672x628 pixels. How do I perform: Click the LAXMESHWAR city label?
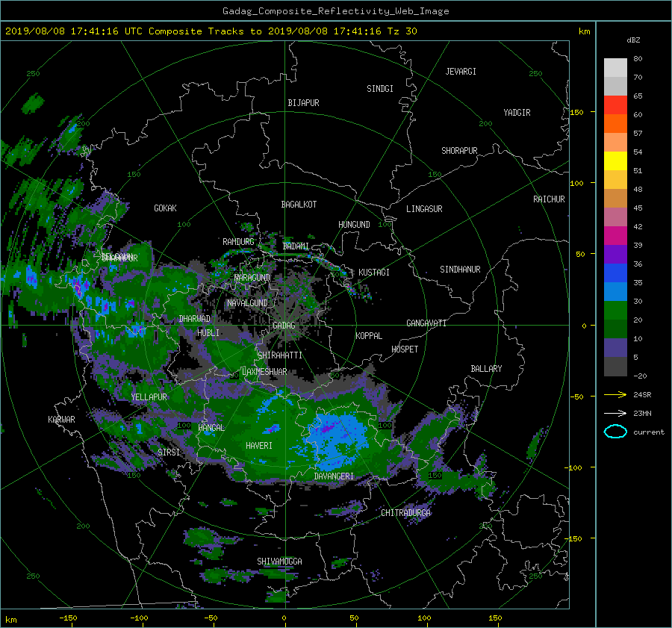coord(264,372)
